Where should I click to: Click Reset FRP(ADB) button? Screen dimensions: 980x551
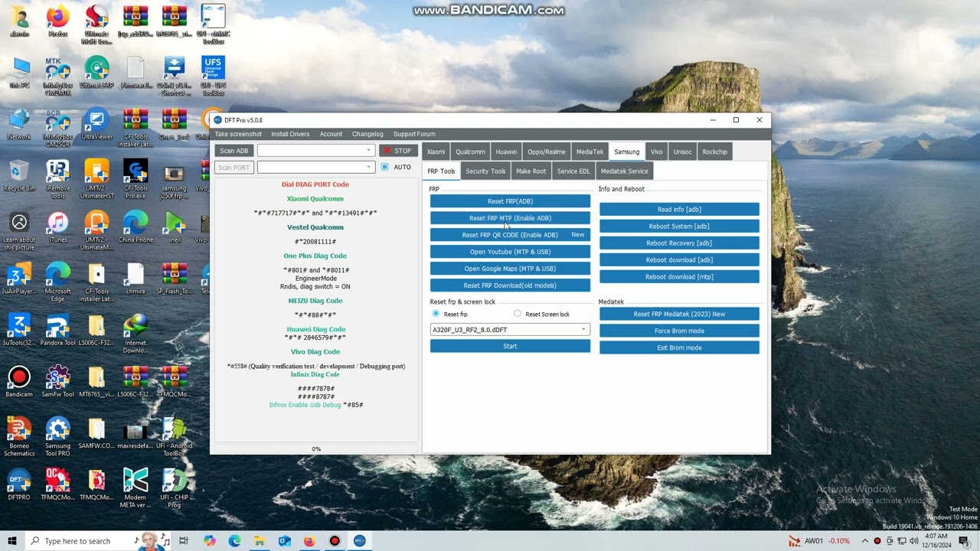[510, 201]
